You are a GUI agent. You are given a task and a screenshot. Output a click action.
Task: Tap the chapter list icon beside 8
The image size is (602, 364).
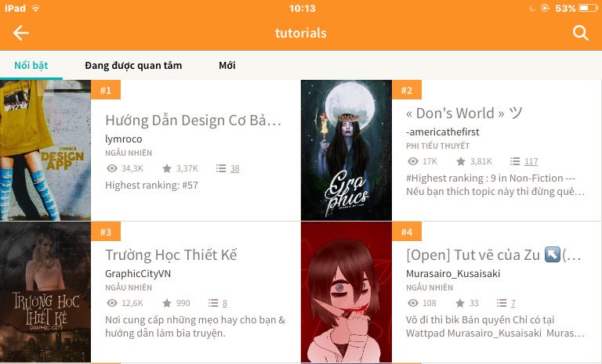click(x=213, y=303)
